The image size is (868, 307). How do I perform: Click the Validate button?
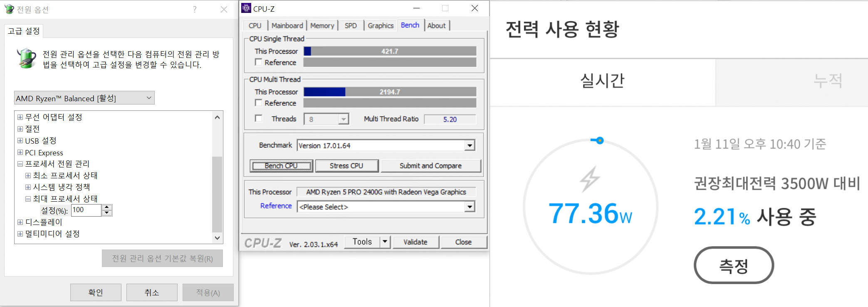coord(415,242)
